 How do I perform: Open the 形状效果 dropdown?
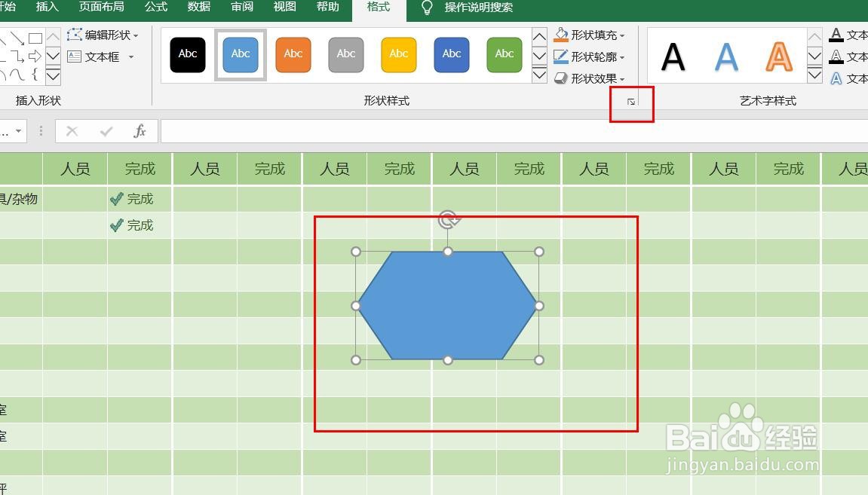[590, 78]
